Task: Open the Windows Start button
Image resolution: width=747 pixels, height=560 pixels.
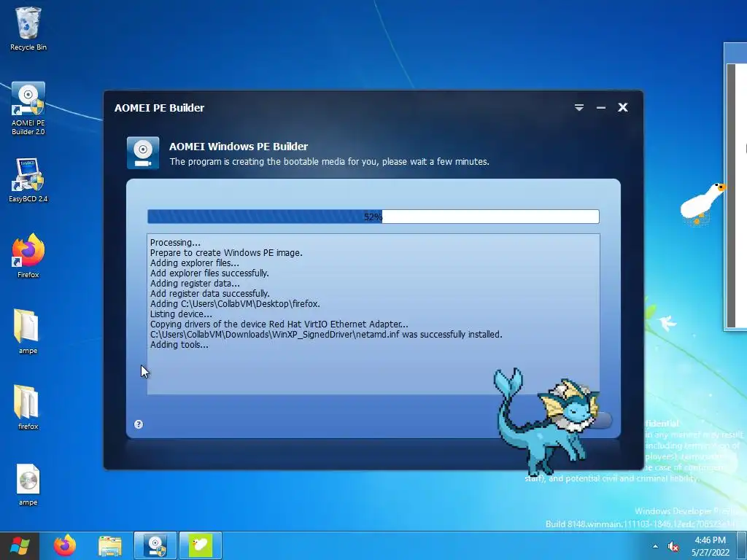Action: tap(20, 545)
